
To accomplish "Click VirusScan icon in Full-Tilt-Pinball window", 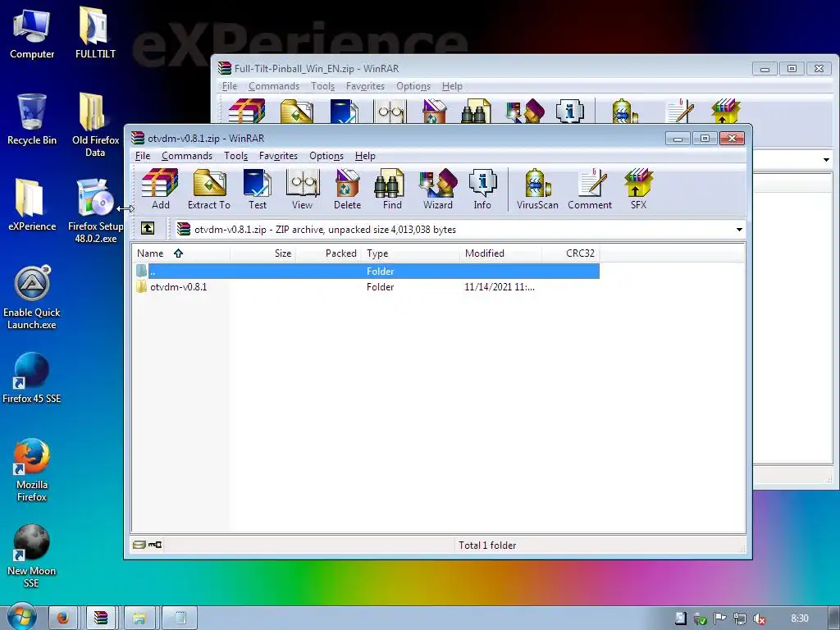I will pyautogui.click(x=624, y=111).
